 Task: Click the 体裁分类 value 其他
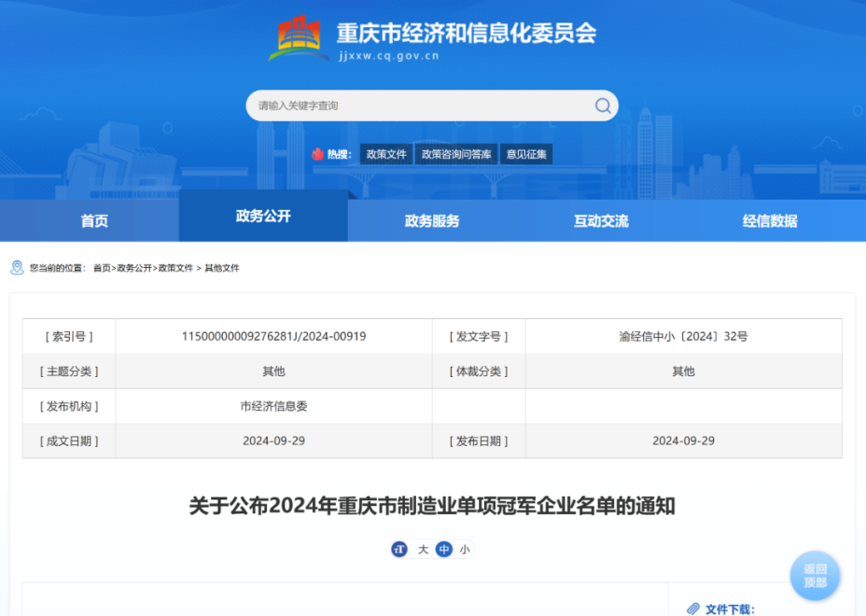point(683,371)
